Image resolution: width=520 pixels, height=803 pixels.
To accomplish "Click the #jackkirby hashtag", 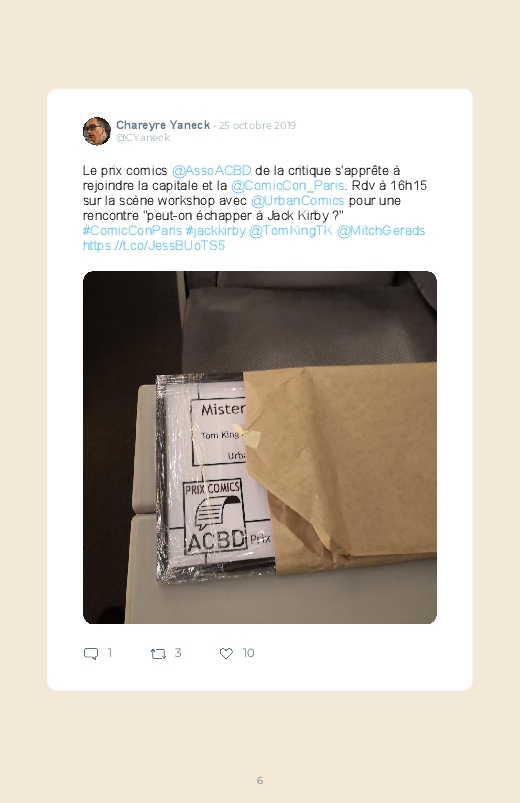I will pos(216,230).
